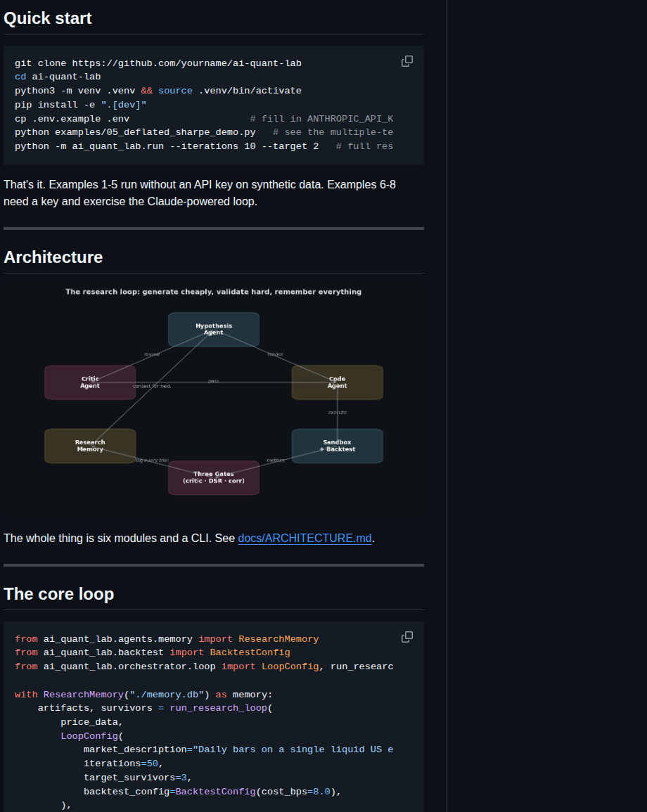Click the git clone command line
The image size is (647, 812).
158,63
